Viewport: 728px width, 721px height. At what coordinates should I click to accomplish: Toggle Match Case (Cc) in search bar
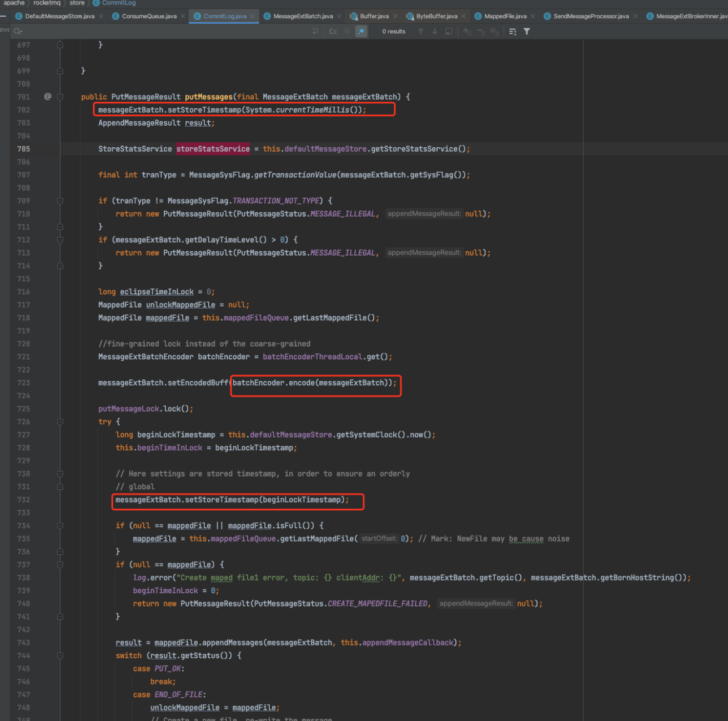pyautogui.click(x=333, y=32)
